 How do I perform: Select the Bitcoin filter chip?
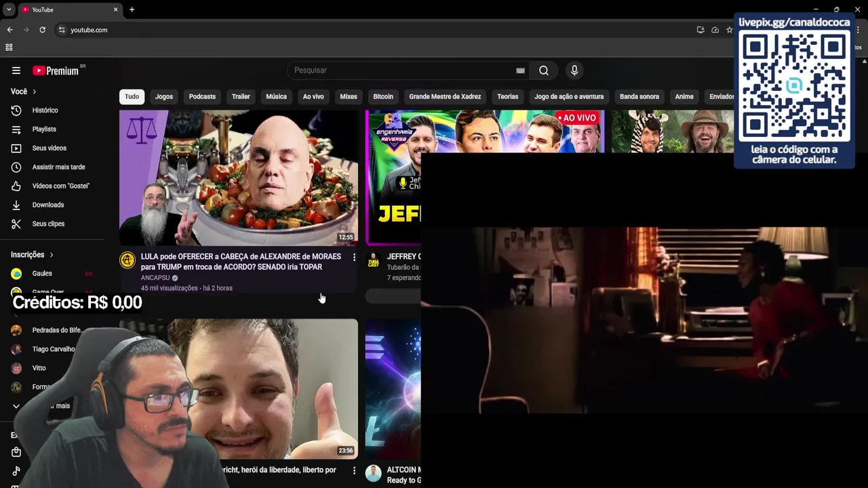pos(383,96)
